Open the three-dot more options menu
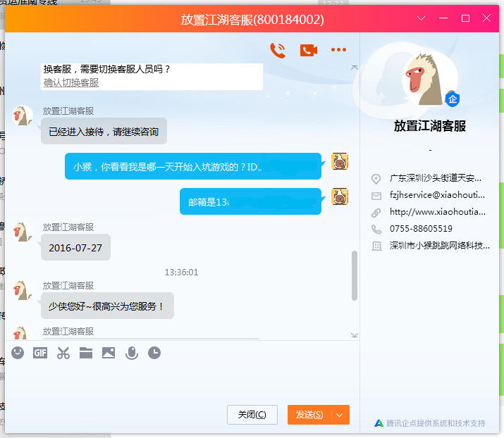 point(338,50)
